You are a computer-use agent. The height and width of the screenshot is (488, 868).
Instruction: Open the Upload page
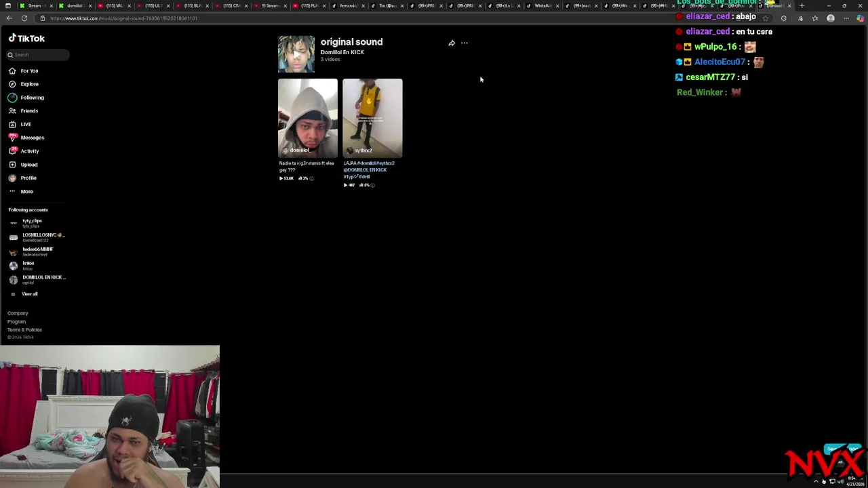click(x=23, y=165)
